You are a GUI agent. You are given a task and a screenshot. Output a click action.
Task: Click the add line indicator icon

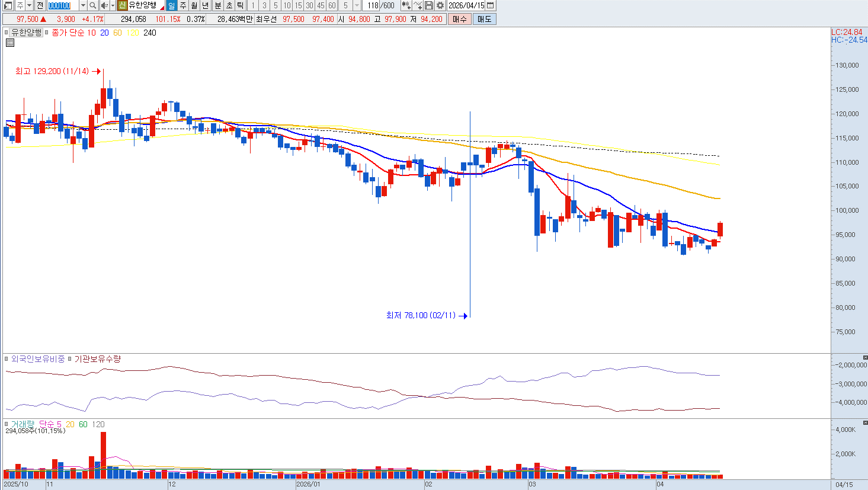tap(418, 5)
